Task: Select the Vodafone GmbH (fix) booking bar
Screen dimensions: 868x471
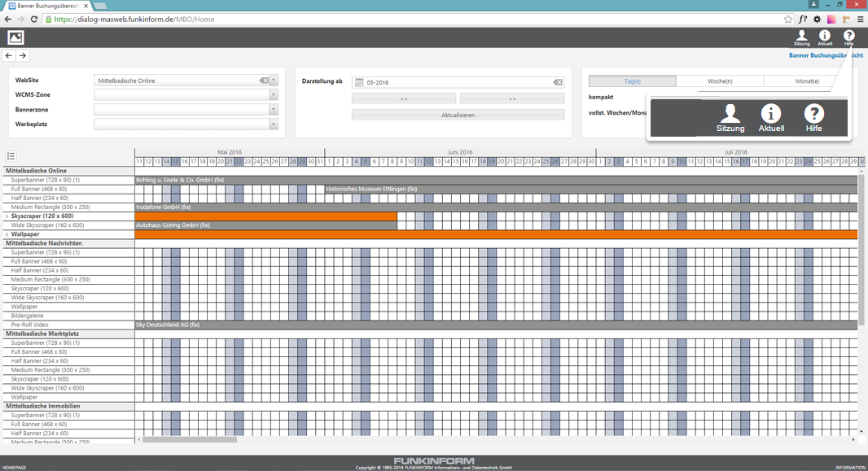Action: click(496, 207)
